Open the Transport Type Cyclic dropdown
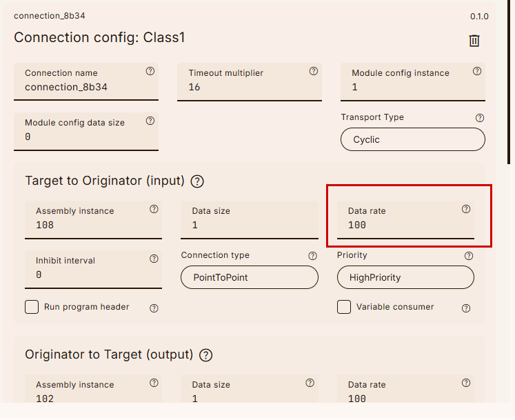 tap(412, 139)
